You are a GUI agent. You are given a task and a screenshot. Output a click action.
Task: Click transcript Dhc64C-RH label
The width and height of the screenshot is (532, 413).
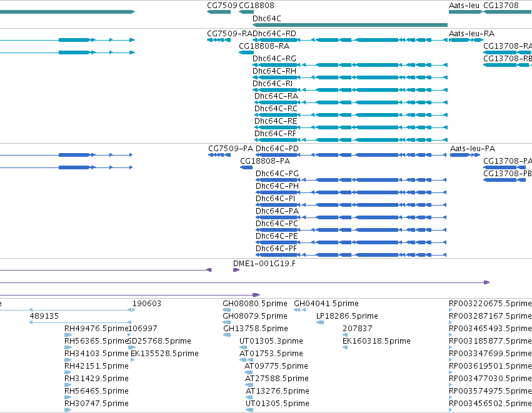coord(274,71)
